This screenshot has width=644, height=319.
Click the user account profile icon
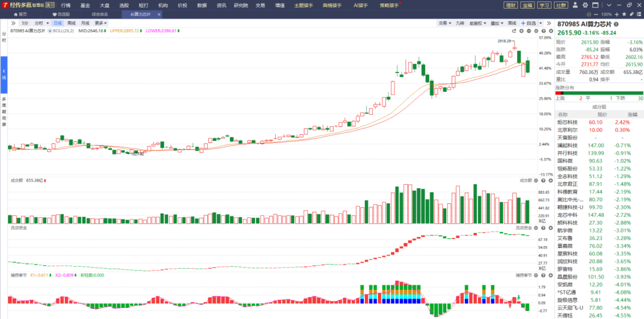click(x=575, y=5)
